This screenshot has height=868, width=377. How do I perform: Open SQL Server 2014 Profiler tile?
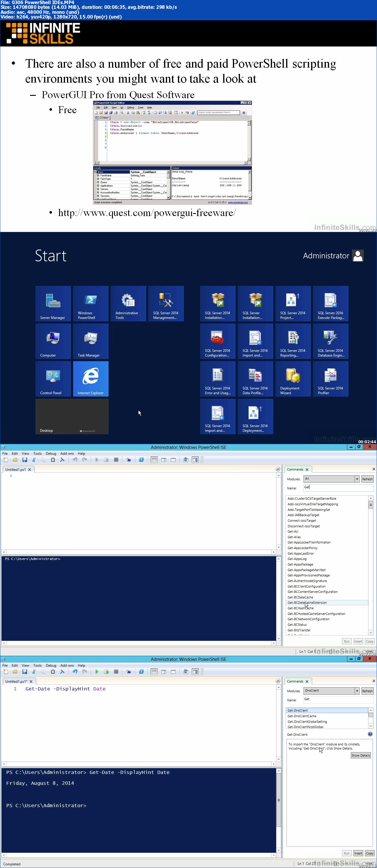tap(331, 379)
